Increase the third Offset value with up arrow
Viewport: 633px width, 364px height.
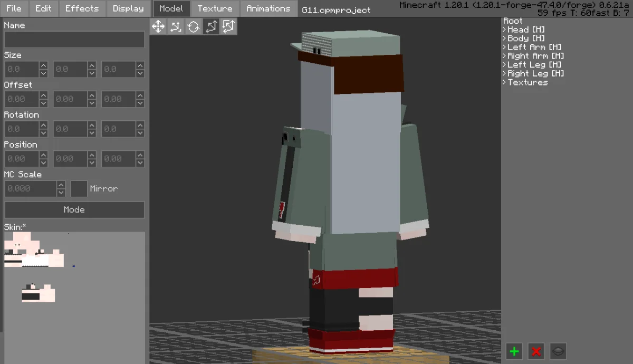tap(140, 95)
